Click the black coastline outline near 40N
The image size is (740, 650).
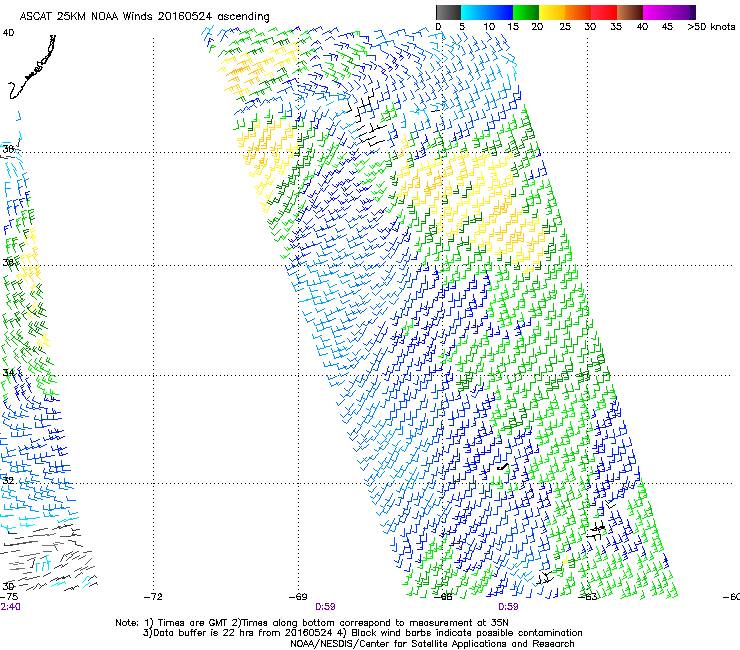[32, 67]
